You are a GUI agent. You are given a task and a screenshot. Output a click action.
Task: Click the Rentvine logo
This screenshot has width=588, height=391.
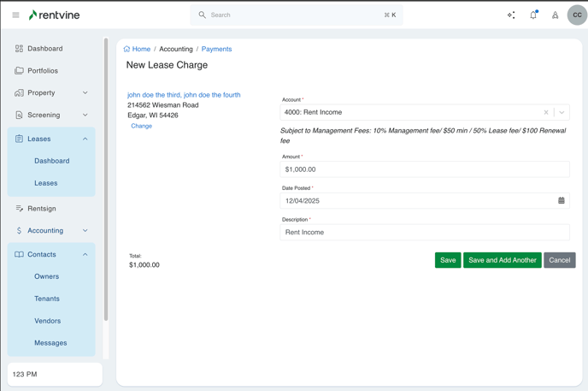57,15
